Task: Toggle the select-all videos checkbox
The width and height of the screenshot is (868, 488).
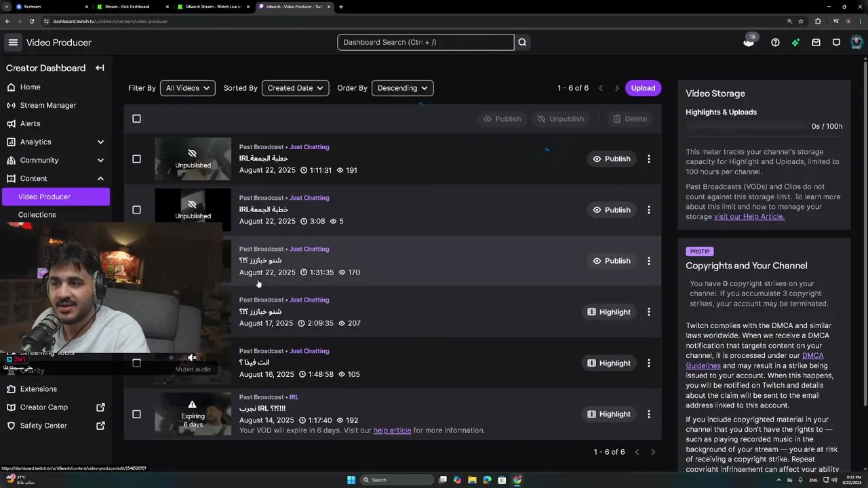Action: point(136,119)
